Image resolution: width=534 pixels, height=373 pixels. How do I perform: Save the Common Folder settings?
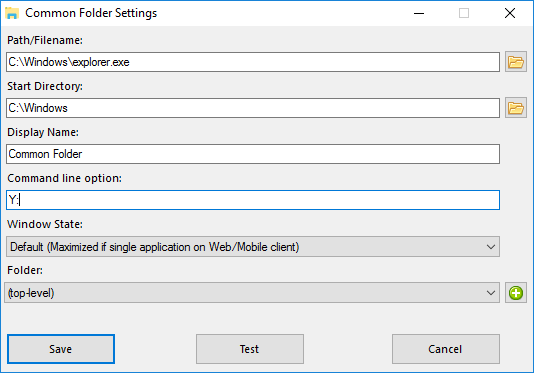tap(61, 349)
